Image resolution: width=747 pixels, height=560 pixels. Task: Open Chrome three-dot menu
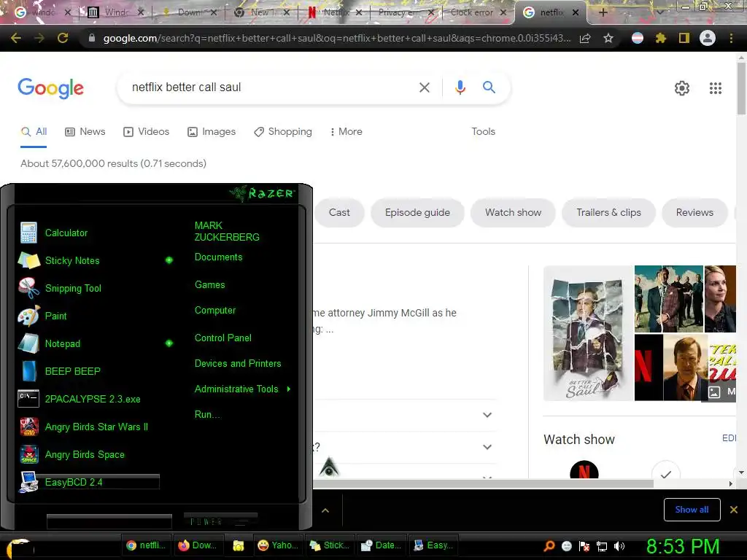731,38
